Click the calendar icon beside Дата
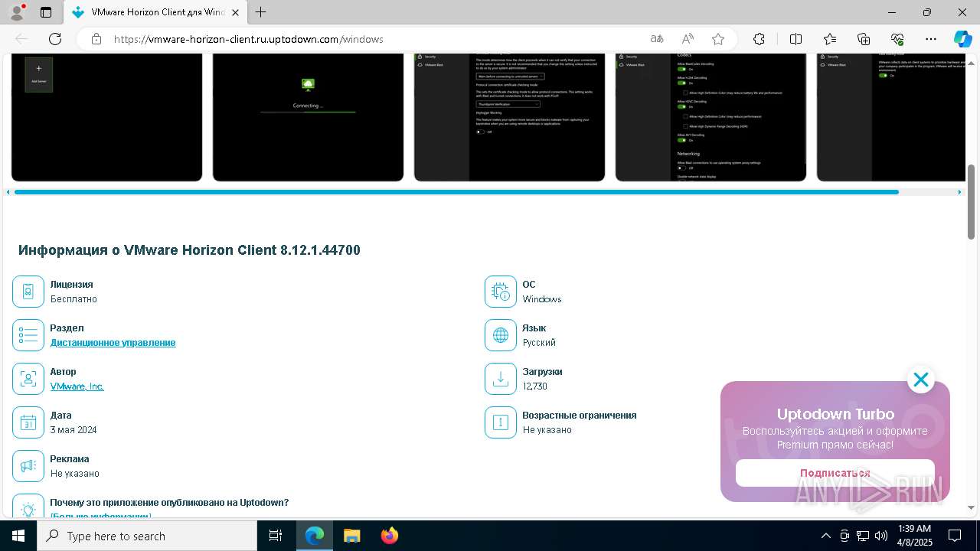 point(28,422)
